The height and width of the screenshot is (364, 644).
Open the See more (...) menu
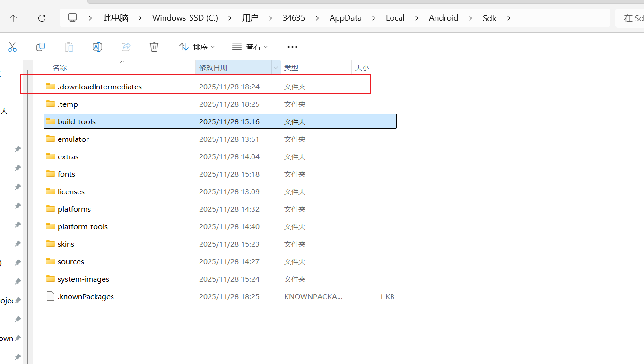(292, 47)
